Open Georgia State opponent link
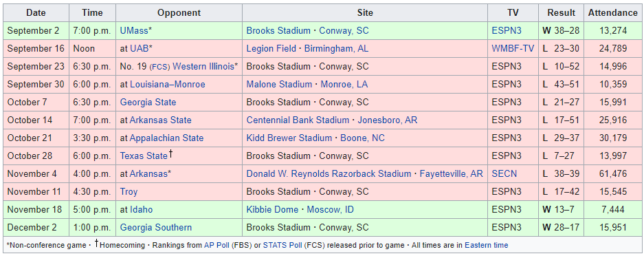The width and height of the screenshot is (644, 256). point(148,103)
